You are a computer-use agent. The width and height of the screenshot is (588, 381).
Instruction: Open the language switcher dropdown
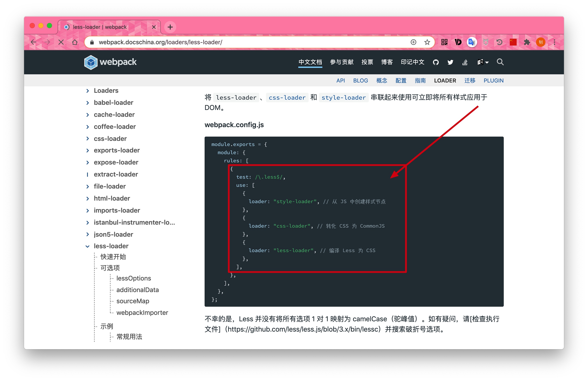(483, 62)
